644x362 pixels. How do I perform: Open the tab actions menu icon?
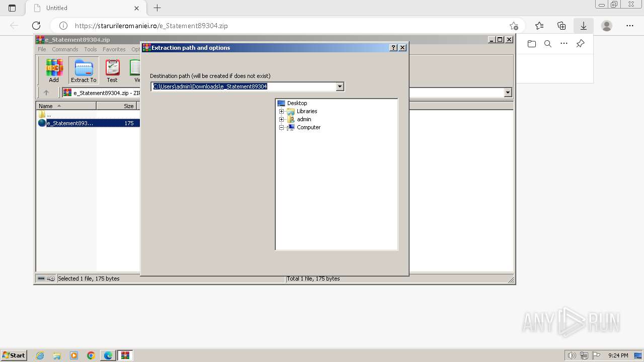[x=12, y=8]
